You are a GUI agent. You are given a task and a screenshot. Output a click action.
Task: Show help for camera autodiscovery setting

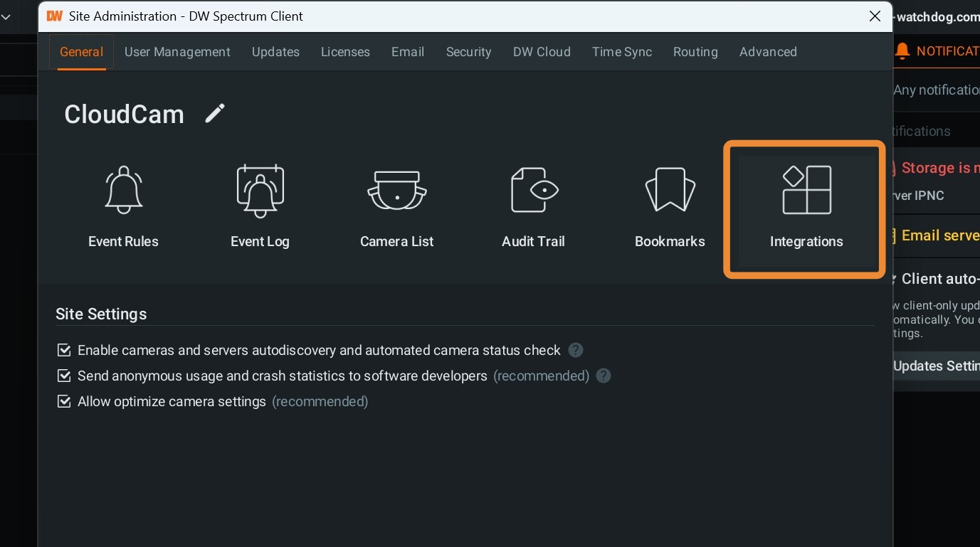(576, 350)
